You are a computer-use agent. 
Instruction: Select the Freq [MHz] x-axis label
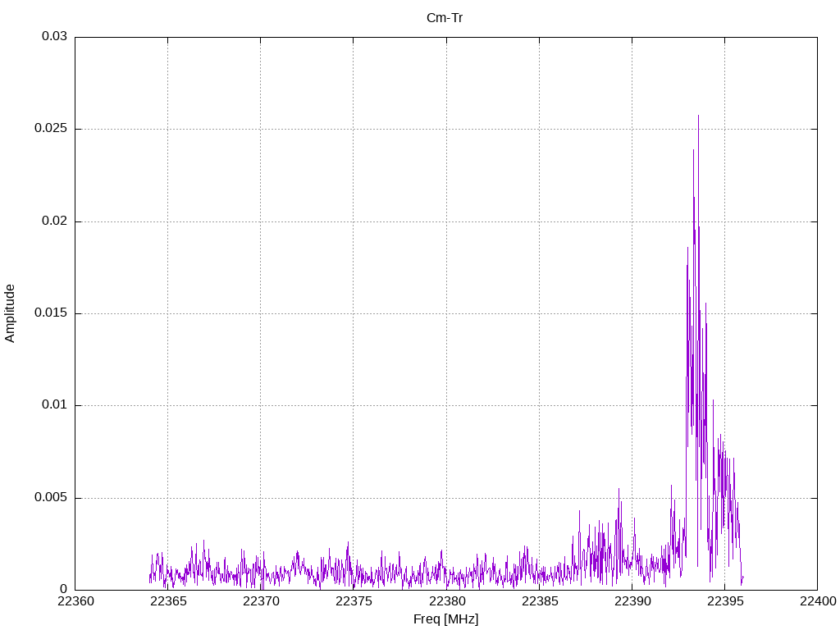click(445, 619)
